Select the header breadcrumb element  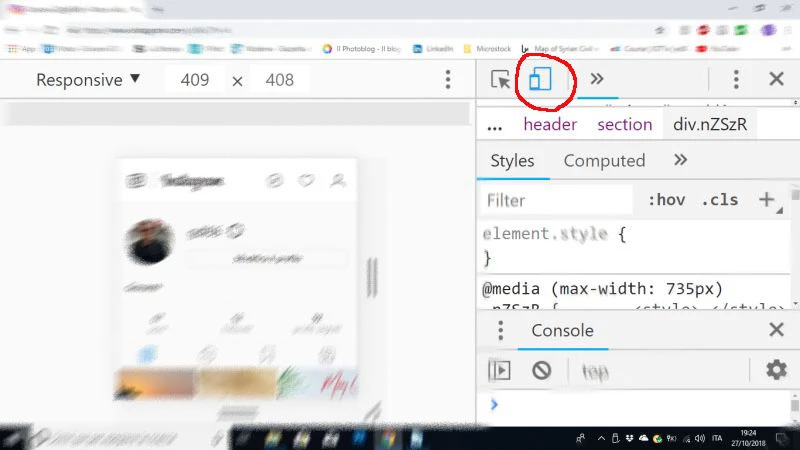[x=550, y=124]
